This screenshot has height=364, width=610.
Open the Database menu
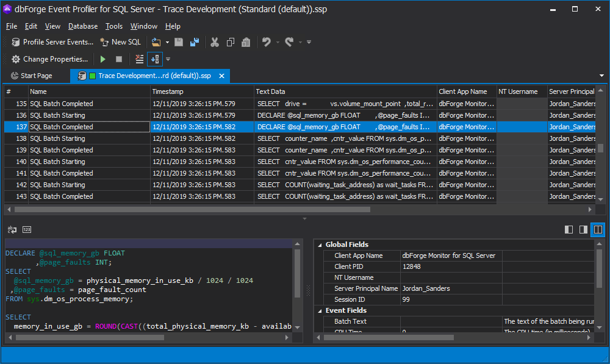[x=82, y=26]
